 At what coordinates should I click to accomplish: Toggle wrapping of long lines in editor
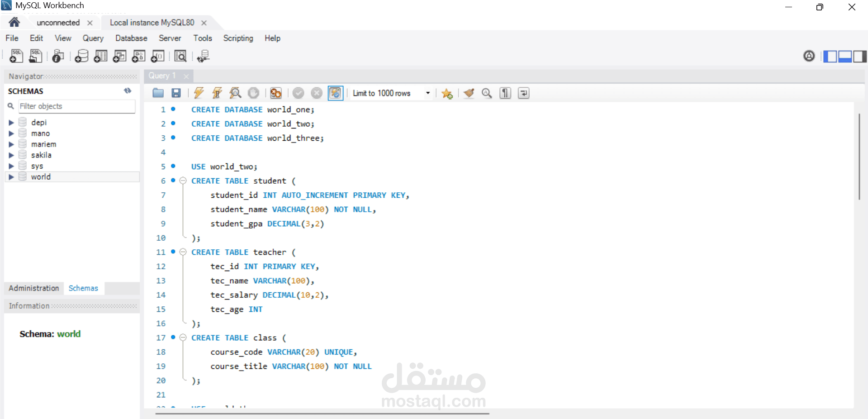(x=523, y=93)
